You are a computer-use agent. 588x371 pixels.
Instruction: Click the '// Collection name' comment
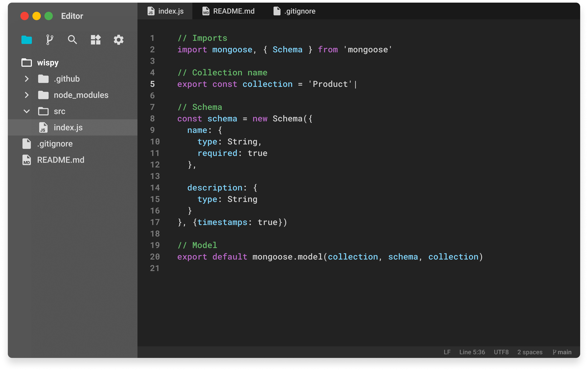(222, 73)
